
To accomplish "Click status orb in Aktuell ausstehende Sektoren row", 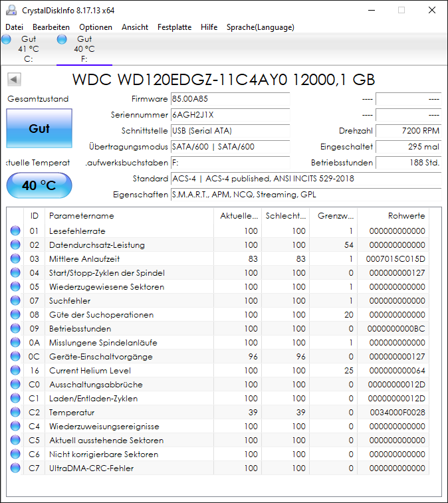I will tap(15, 440).
